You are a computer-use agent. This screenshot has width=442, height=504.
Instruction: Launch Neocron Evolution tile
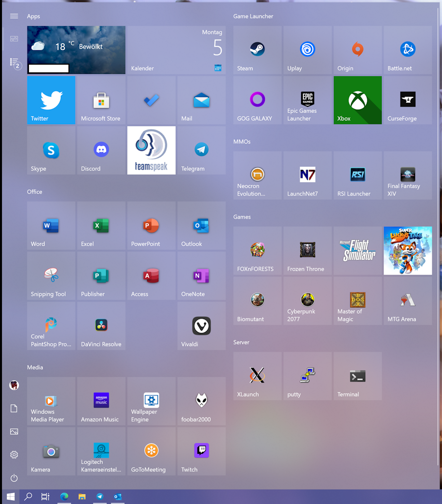257,175
